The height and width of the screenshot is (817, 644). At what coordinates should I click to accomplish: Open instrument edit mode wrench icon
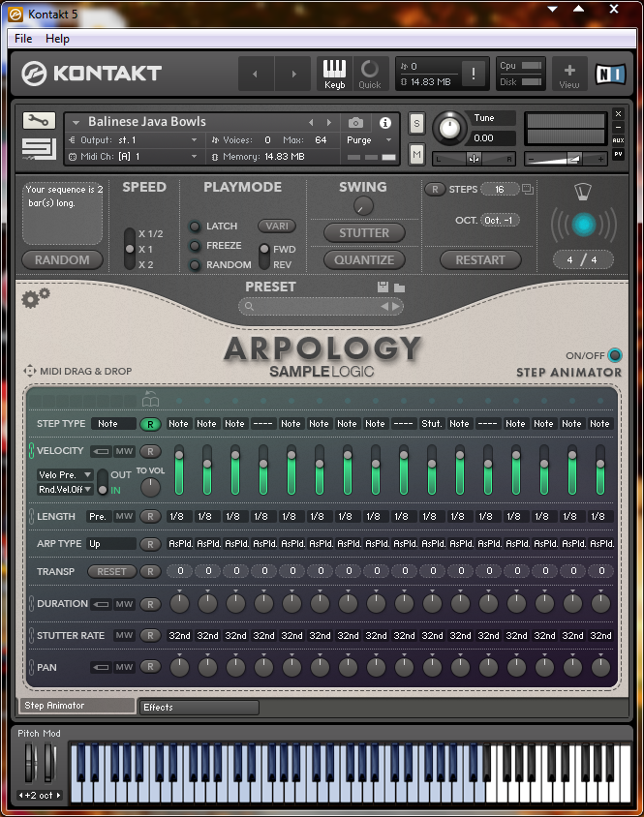[39, 121]
